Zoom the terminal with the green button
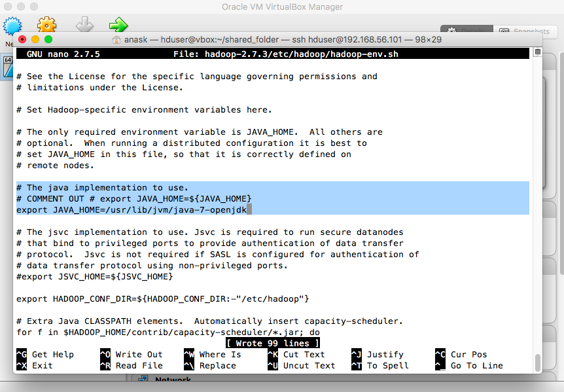Viewport: 564px width, 392px height. [48, 39]
